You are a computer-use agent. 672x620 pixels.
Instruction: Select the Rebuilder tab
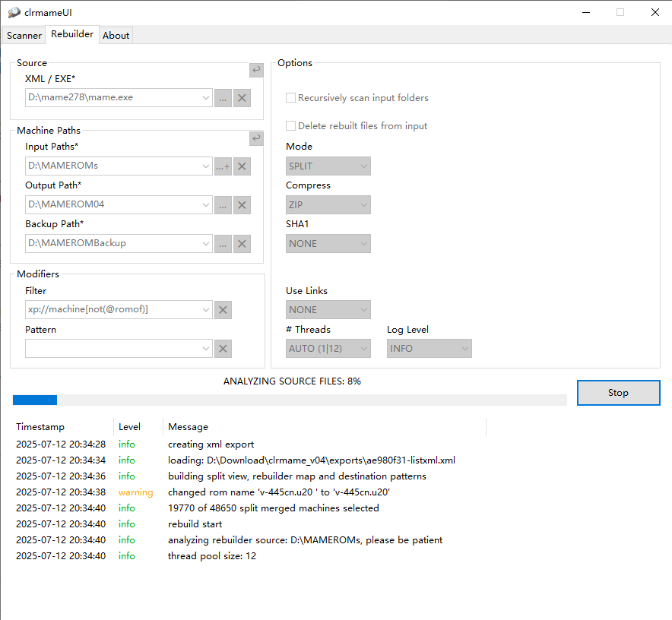72,34
